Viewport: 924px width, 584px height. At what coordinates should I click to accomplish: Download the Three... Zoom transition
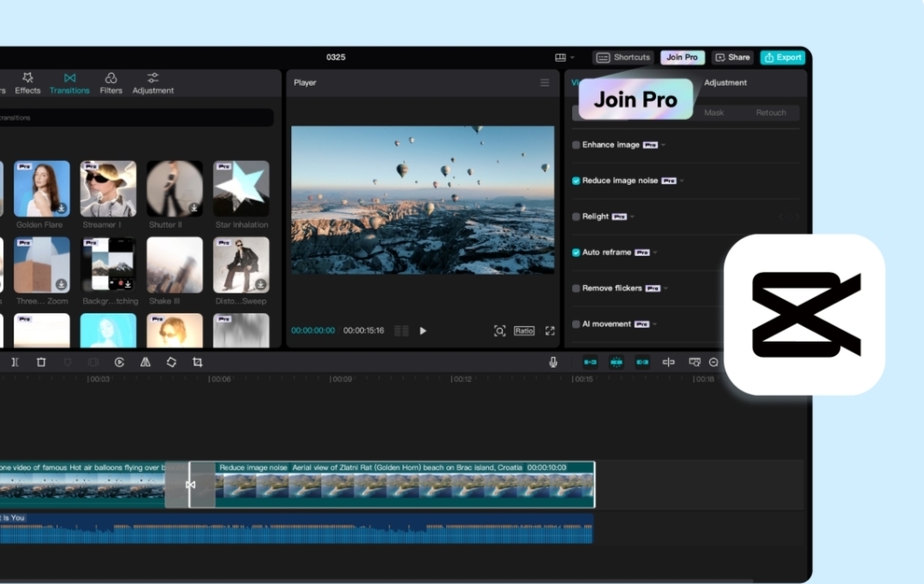[62, 284]
